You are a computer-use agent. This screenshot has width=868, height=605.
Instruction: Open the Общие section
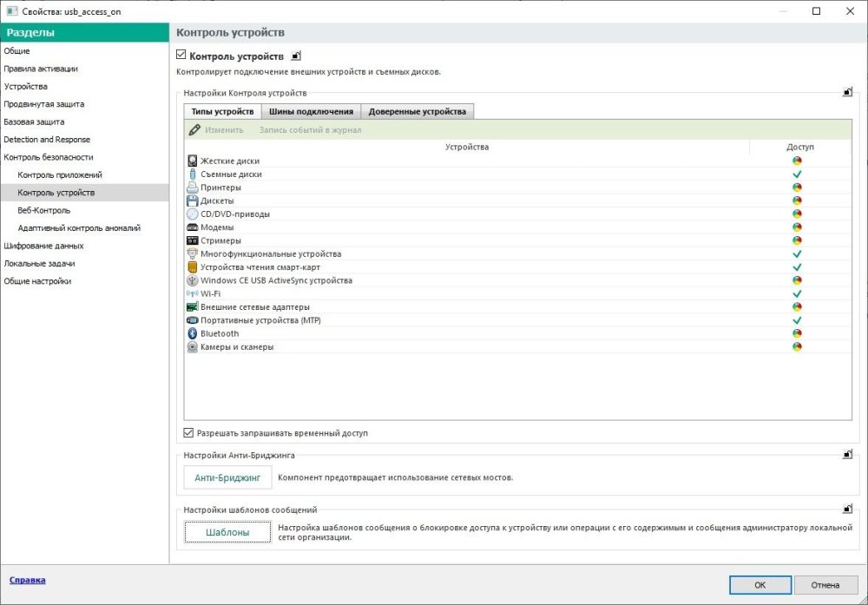(x=16, y=50)
